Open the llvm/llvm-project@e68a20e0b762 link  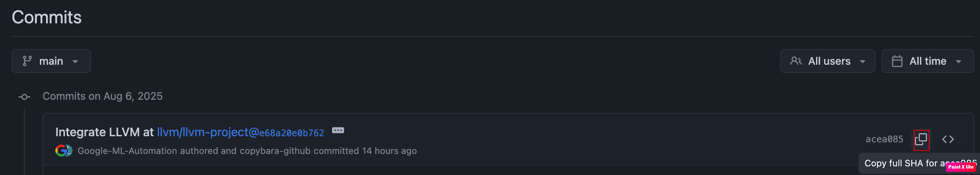(240, 132)
